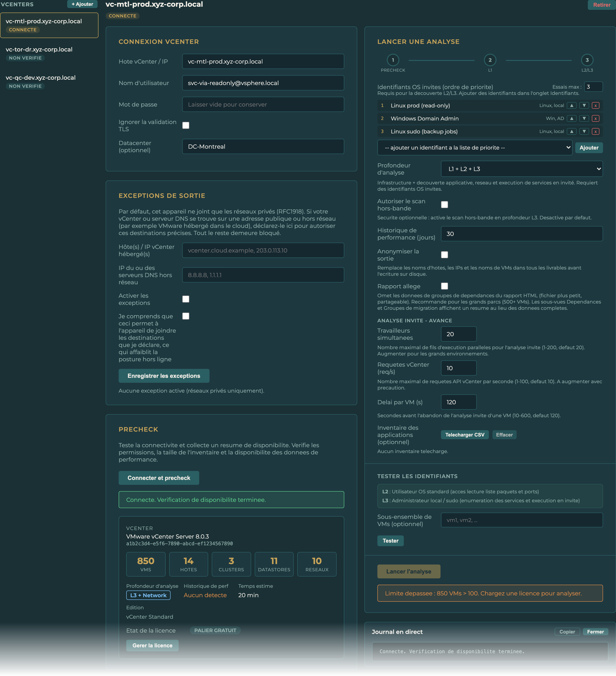Click Effacer inventory button
This screenshot has height=676, width=616.
tap(504, 435)
